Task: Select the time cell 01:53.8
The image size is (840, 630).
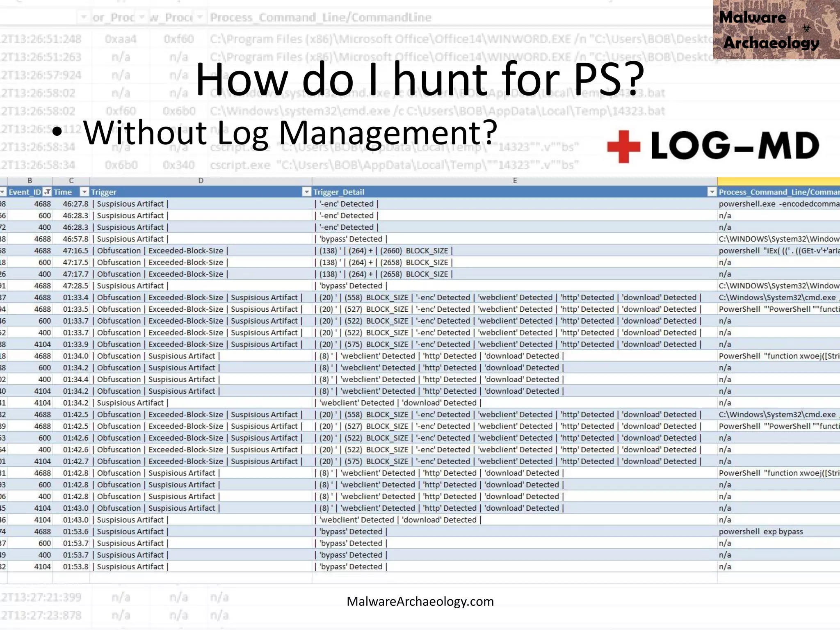Action: click(x=71, y=566)
